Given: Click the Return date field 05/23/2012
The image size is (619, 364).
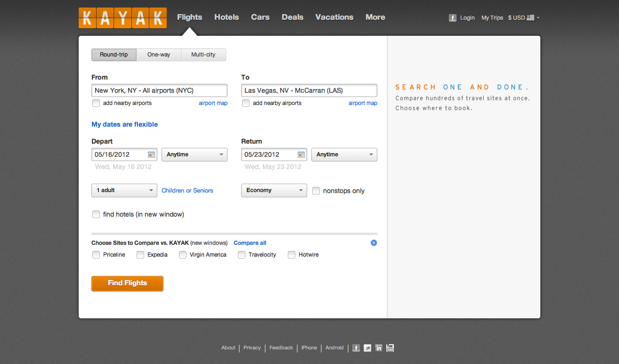Looking at the screenshot, I should coord(274,154).
